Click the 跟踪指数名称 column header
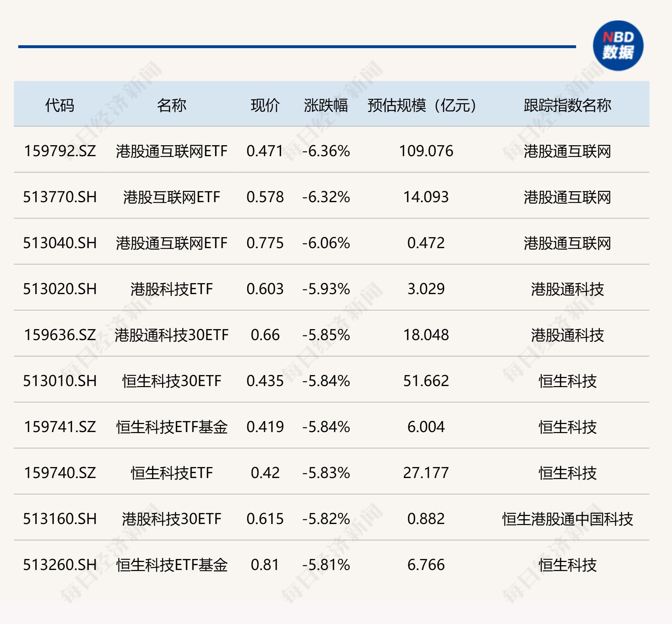 coord(567,105)
